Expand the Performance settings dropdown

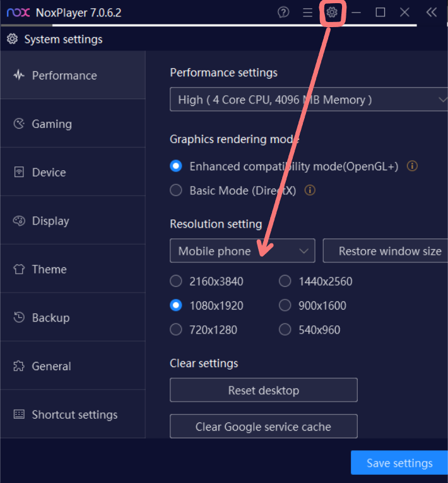tap(309, 100)
